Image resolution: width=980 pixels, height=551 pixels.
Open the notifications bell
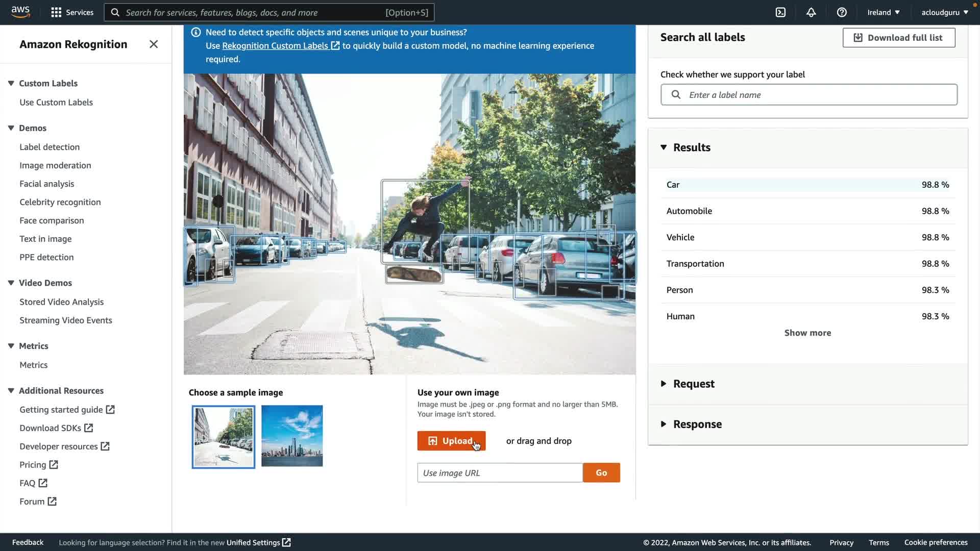point(811,12)
